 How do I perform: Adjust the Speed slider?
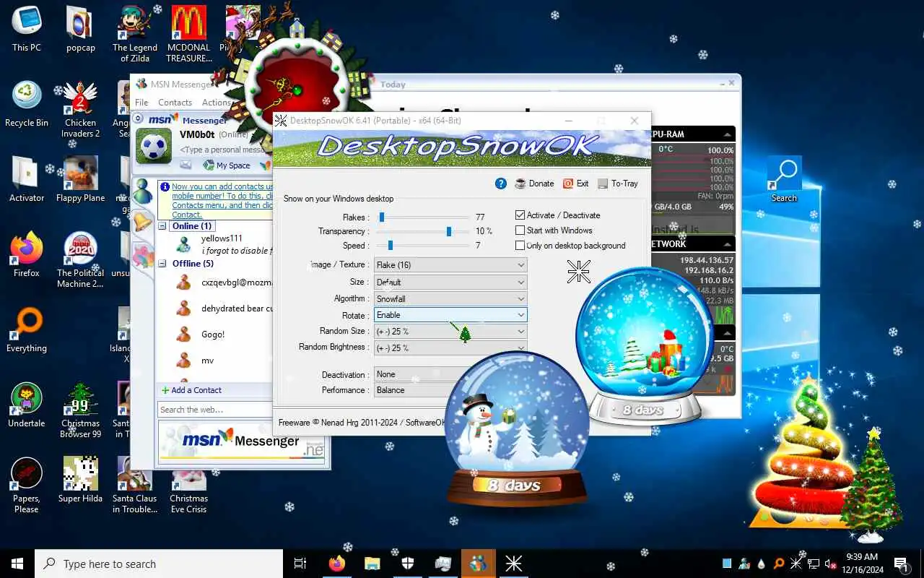coord(390,246)
